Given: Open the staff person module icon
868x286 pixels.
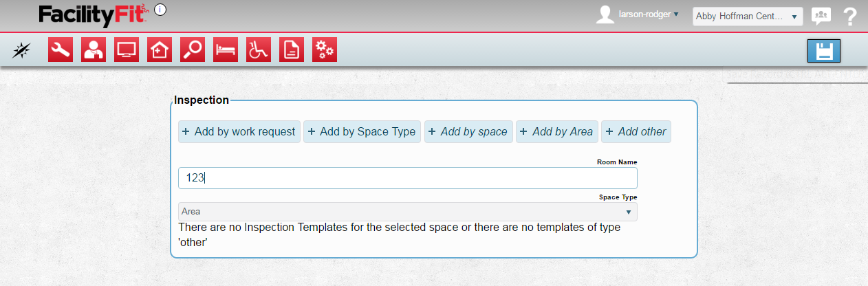Looking at the screenshot, I should click(94, 49).
